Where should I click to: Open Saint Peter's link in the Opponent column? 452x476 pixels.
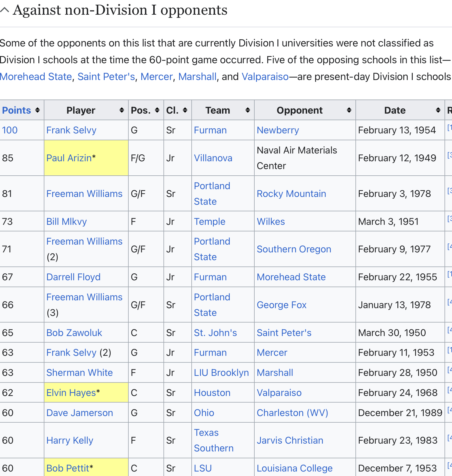[x=284, y=333]
